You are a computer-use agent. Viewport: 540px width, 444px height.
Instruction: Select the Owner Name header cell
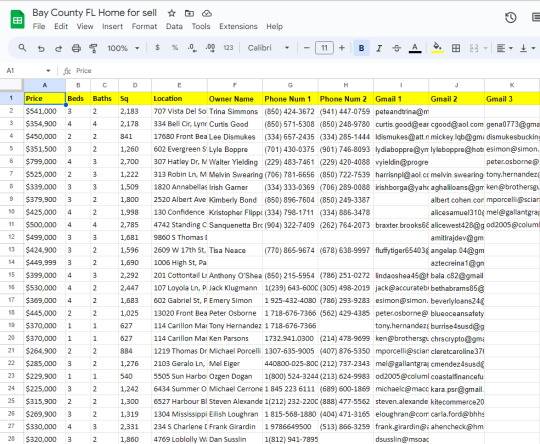(x=235, y=99)
